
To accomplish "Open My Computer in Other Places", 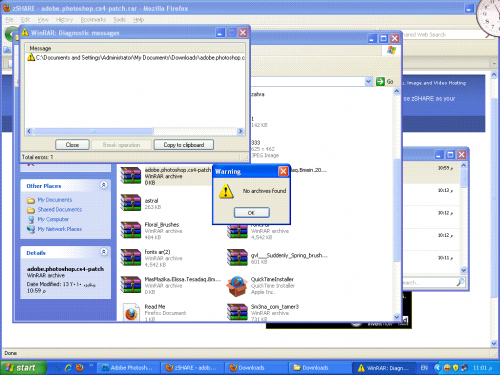I will (x=53, y=219).
